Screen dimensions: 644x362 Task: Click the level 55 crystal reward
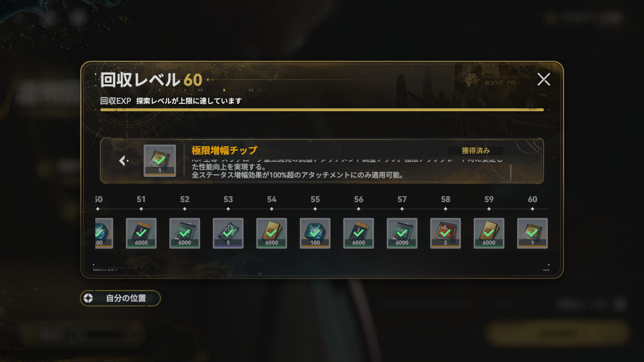(x=315, y=233)
